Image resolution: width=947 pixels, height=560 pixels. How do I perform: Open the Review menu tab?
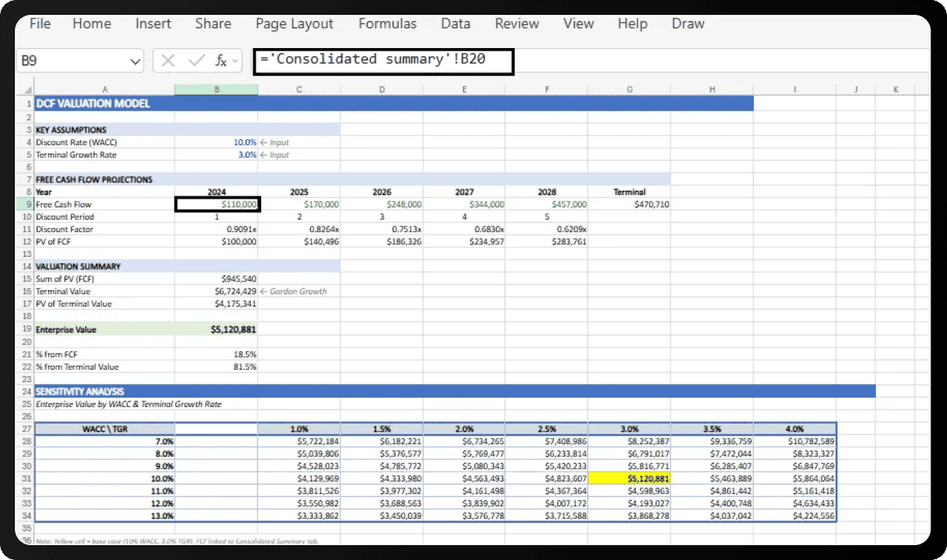(517, 24)
